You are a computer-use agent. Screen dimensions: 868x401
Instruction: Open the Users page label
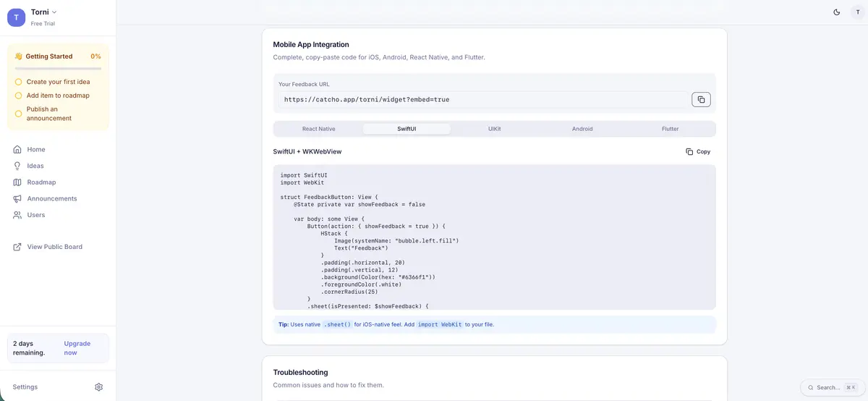(36, 215)
